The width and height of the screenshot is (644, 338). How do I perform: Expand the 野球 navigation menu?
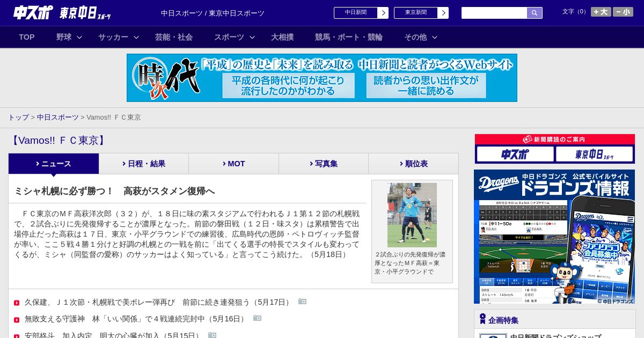pyautogui.click(x=69, y=37)
